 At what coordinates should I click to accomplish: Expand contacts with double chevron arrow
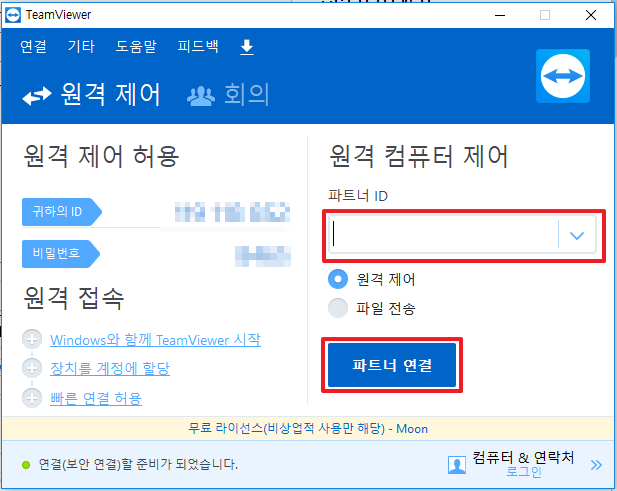click(596, 465)
